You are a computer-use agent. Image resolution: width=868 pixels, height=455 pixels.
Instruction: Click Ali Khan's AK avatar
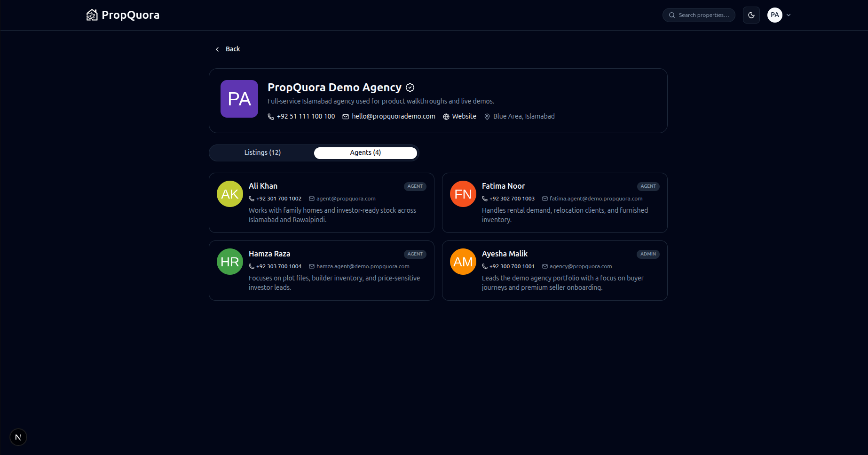coord(230,194)
